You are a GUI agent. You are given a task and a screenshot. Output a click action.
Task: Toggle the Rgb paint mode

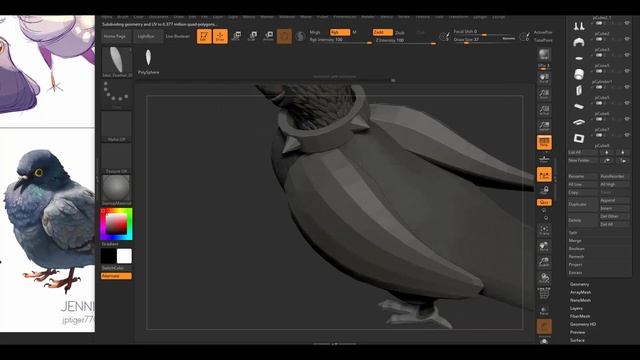340,32
